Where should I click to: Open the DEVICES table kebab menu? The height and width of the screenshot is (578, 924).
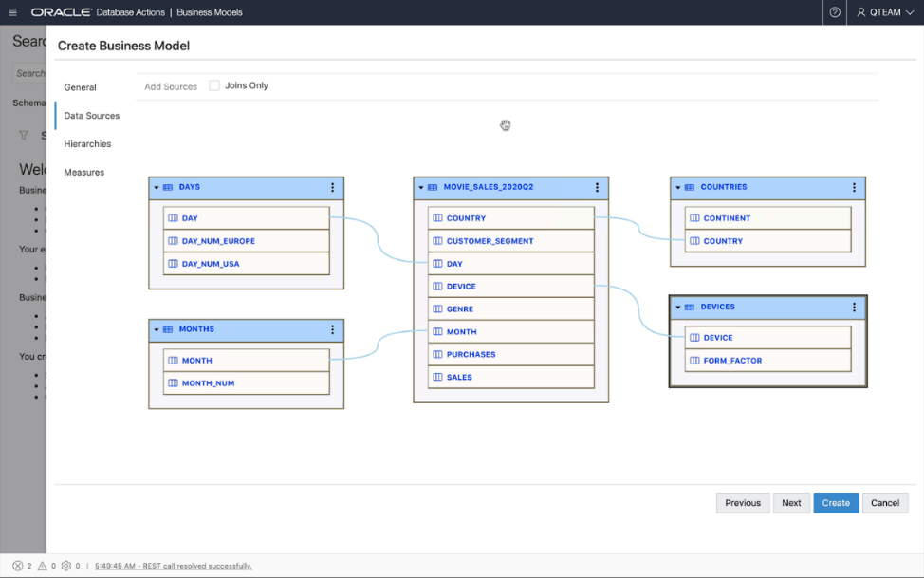(854, 308)
